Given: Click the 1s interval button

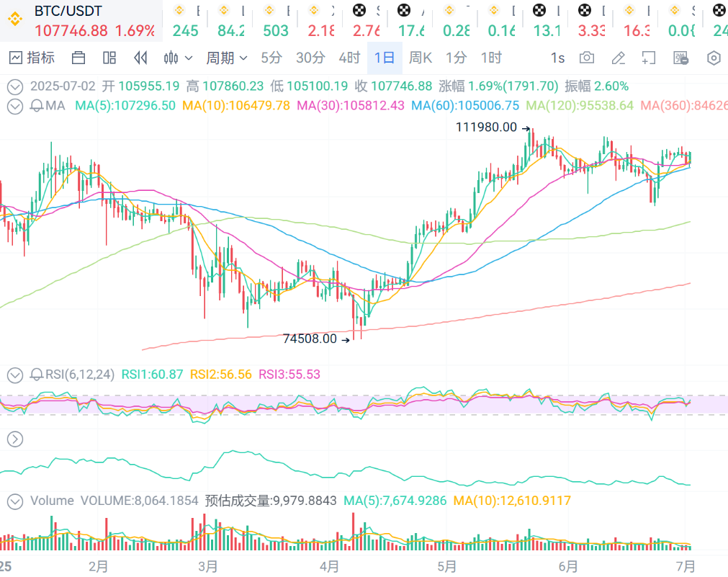Looking at the screenshot, I should (x=557, y=58).
